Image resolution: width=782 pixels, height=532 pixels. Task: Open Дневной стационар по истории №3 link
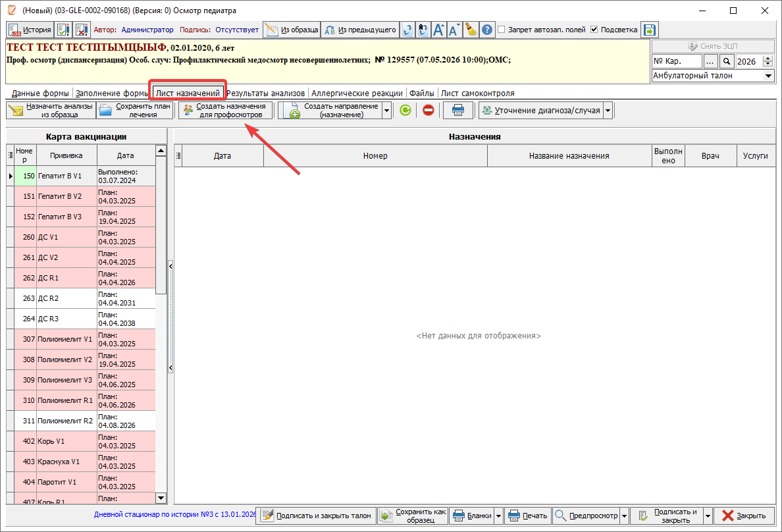pyautogui.click(x=176, y=514)
